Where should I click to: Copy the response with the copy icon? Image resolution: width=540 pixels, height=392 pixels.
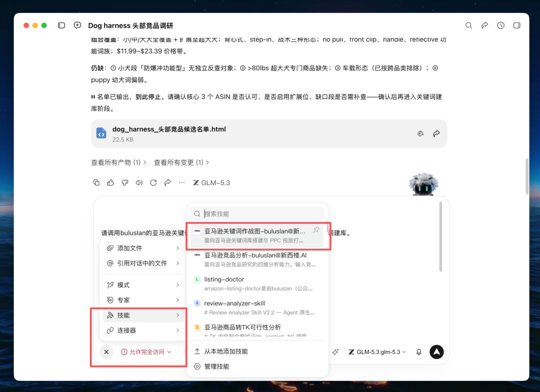96,182
